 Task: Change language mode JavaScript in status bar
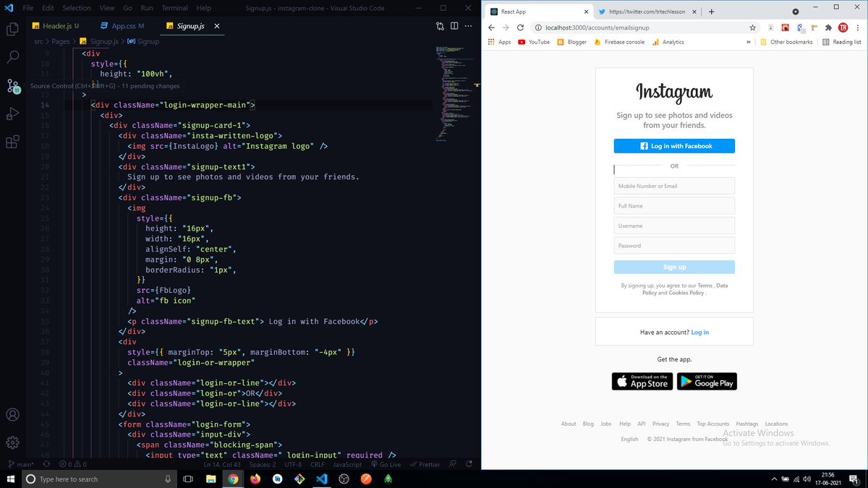[346, 464]
